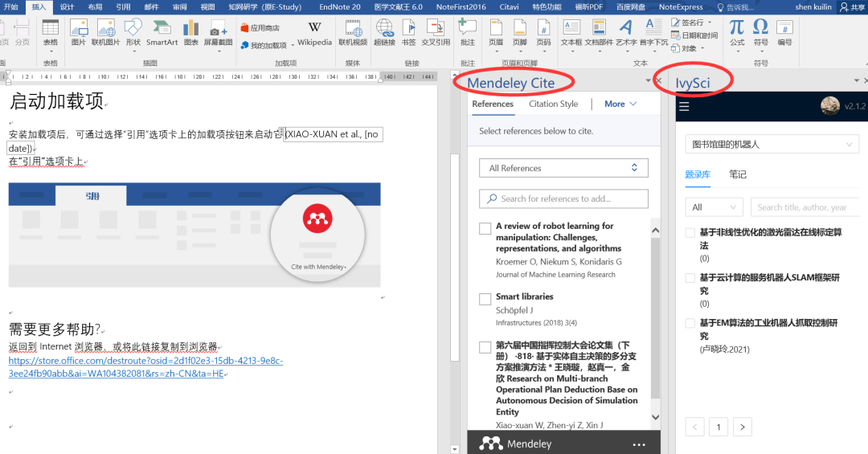Expand the All References dropdown
The height and width of the screenshot is (454, 868).
coord(563,168)
